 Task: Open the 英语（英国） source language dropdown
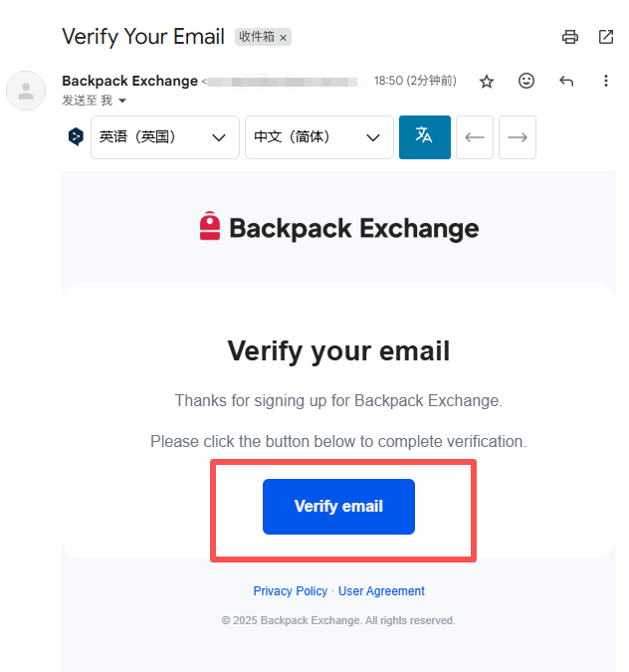165,137
